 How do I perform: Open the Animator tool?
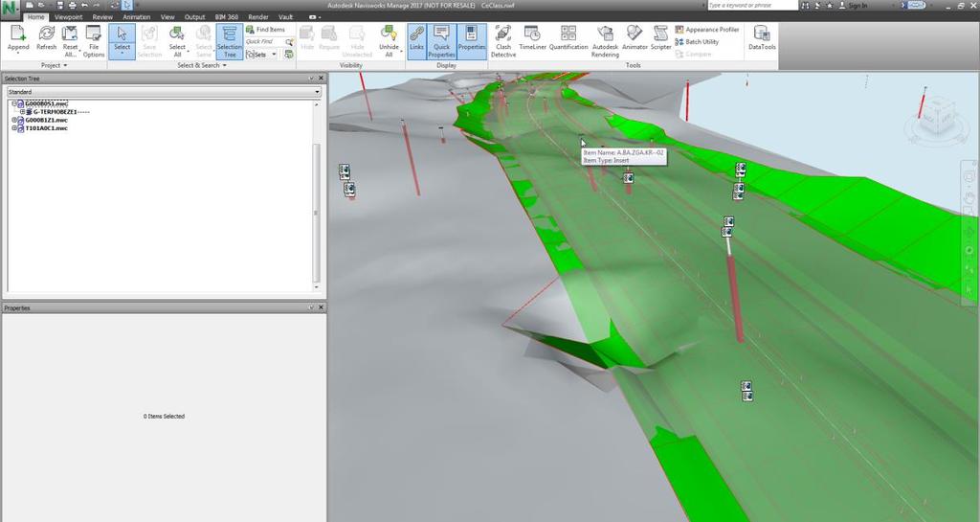click(635, 38)
